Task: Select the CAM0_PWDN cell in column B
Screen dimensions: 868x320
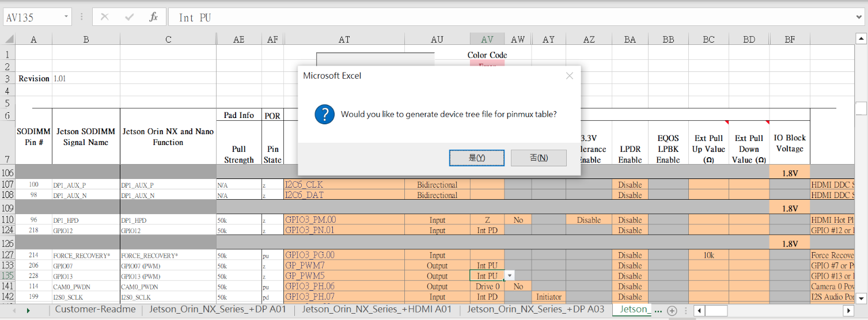Action: coord(86,286)
